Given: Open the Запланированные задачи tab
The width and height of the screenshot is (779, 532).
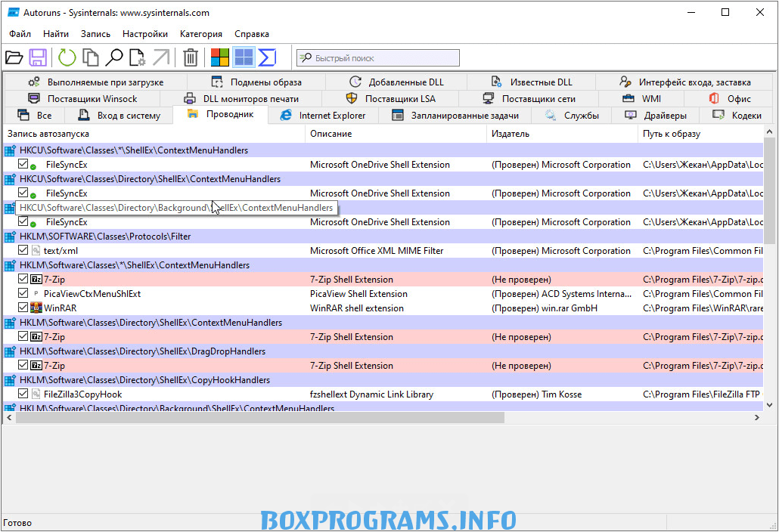Looking at the screenshot, I should pyautogui.click(x=455, y=116).
